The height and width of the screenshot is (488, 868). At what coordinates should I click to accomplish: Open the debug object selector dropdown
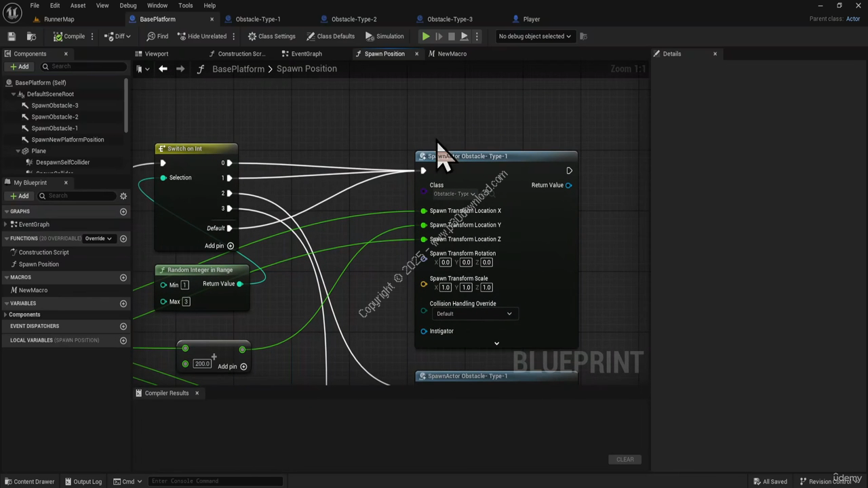[534, 36]
